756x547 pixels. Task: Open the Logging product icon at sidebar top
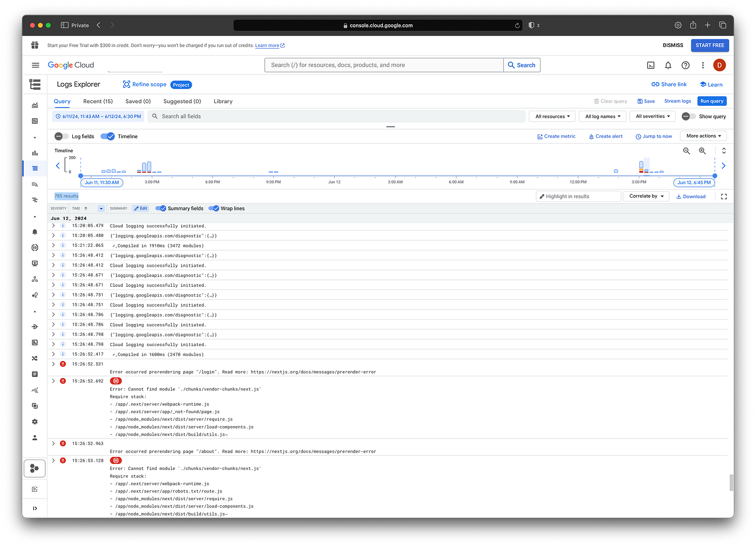point(35,84)
